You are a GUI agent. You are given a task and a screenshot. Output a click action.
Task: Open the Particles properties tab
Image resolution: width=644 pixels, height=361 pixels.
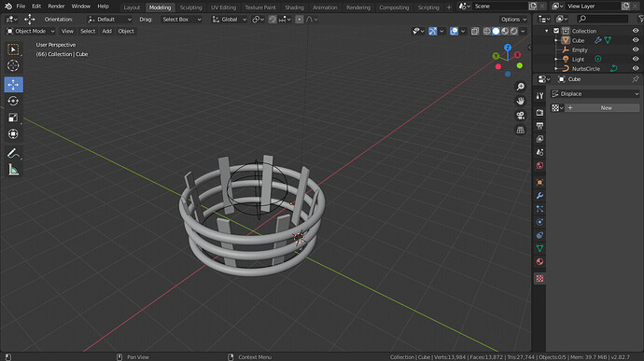539,209
